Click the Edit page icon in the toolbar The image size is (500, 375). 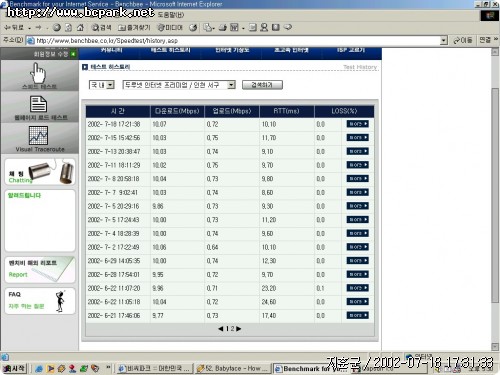(x=234, y=28)
